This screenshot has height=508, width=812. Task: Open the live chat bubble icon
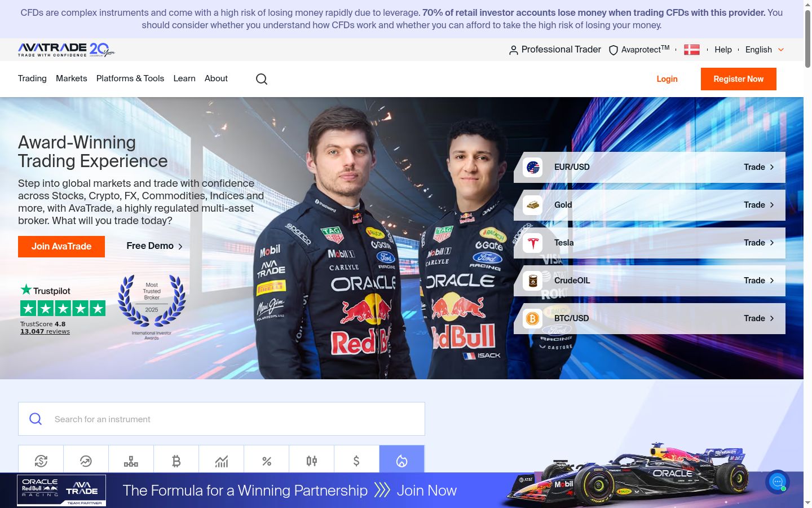(778, 482)
